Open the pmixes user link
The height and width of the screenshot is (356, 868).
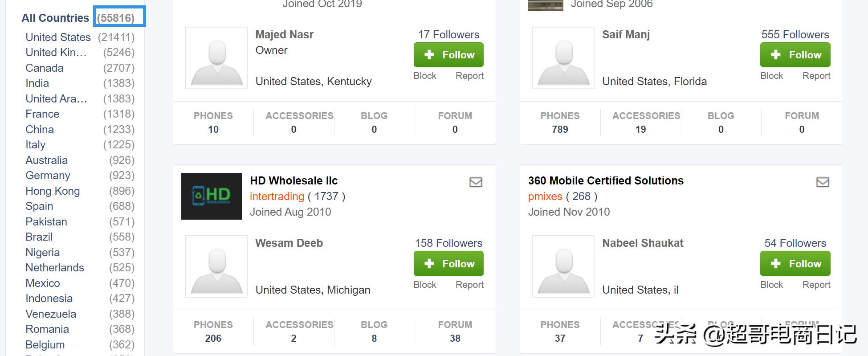545,196
